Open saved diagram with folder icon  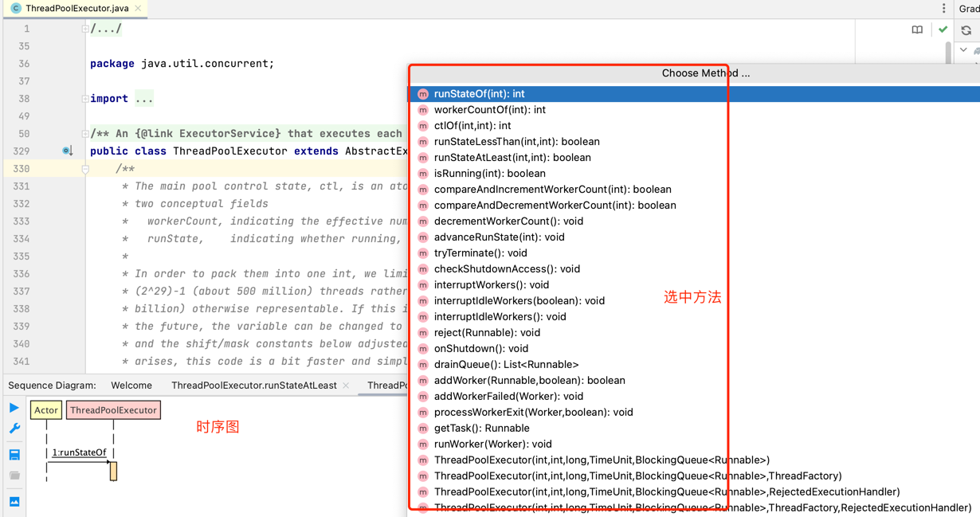tap(14, 476)
